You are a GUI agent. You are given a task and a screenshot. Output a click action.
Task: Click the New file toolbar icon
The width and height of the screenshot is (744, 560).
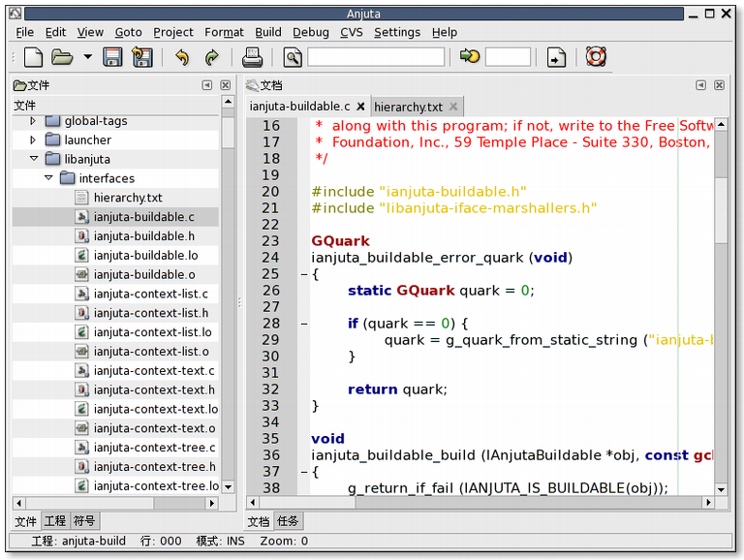[32, 57]
